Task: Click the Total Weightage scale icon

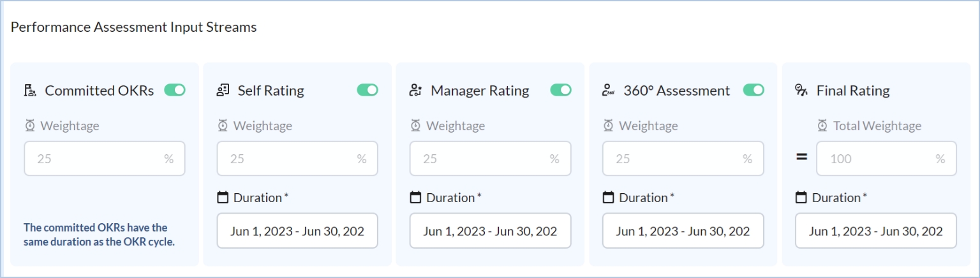Action: pyautogui.click(x=823, y=126)
